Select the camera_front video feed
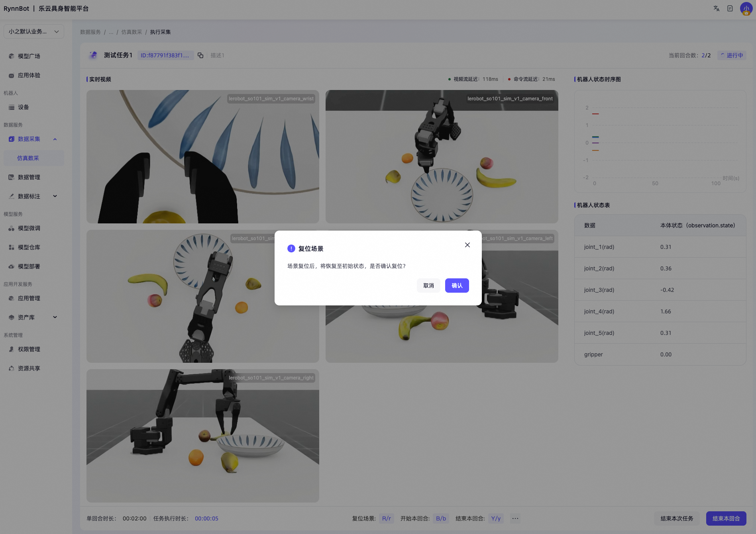 pyautogui.click(x=442, y=156)
